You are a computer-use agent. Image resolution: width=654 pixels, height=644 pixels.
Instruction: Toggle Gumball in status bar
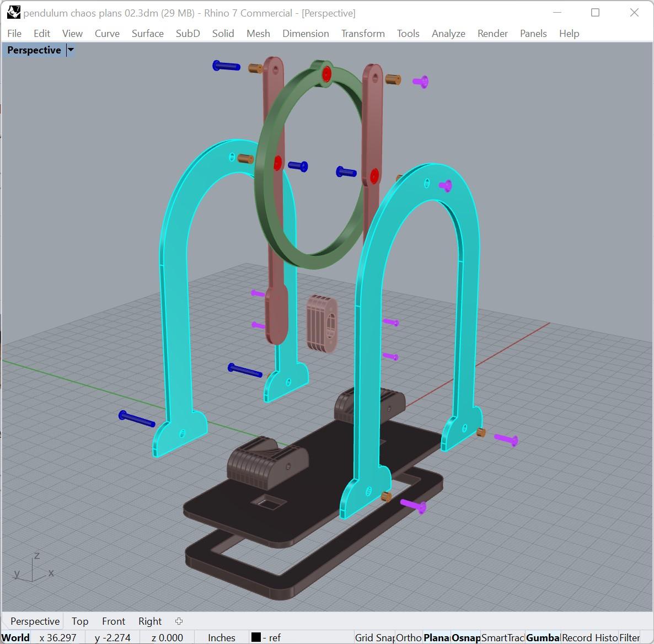pos(542,637)
